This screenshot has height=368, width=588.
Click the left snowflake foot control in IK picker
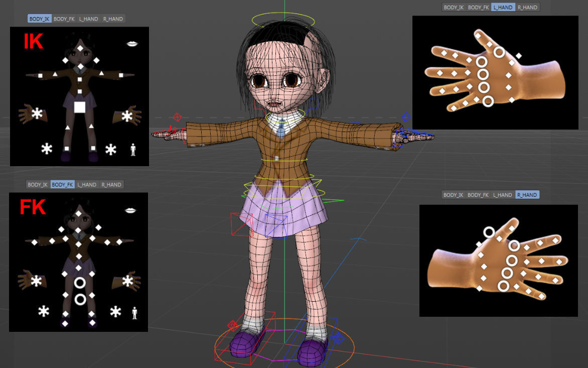(46, 149)
